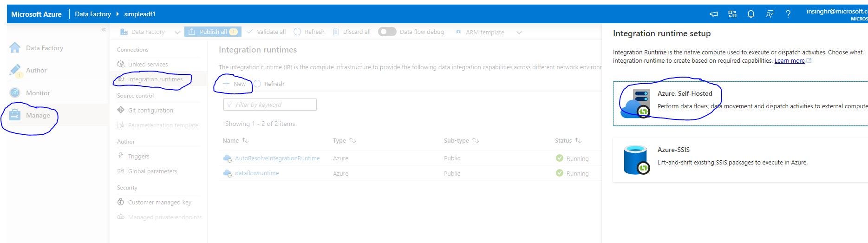Image resolution: width=868 pixels, height=243 pixels.
Task: Select the Azure-SSIS option card
Action: point(740,160)
